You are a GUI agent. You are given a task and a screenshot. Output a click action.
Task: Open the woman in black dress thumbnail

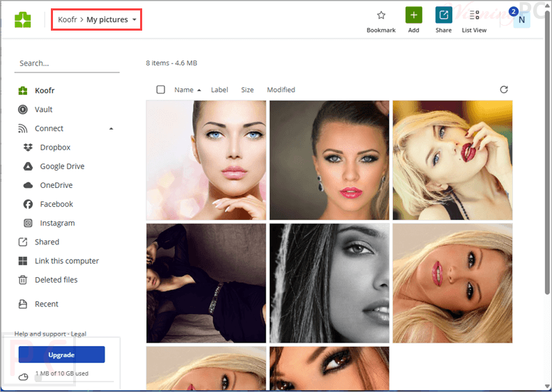pyautogui.click(x=206, y=283)
